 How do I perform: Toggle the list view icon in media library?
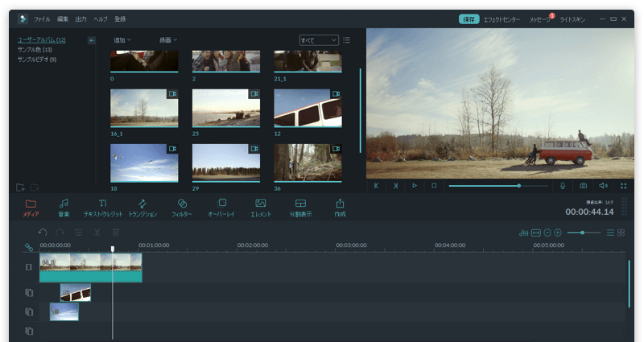pos(346,39)
